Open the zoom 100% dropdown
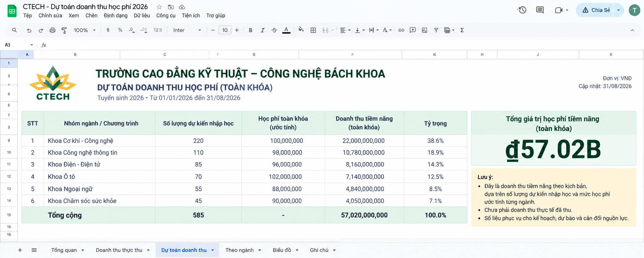The width and height of the screenshot is (644, 258). pos(84,30)
